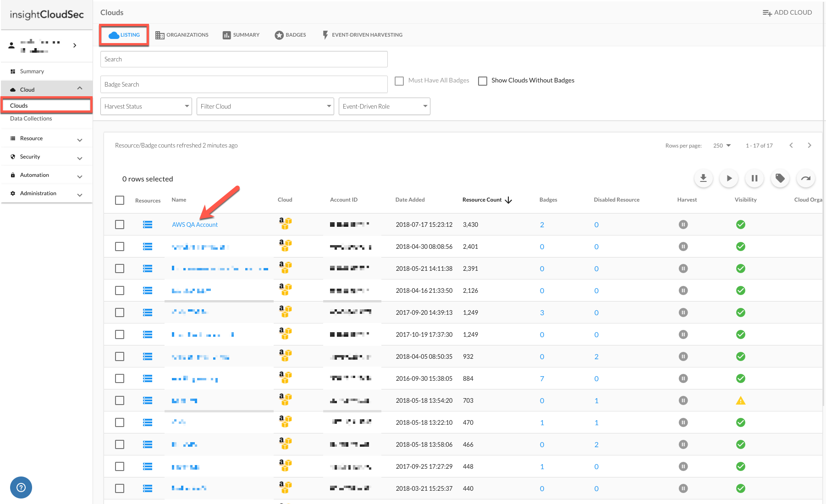
Task: Click the paused harvest icon in the 932 row
Action: (683, 356)
